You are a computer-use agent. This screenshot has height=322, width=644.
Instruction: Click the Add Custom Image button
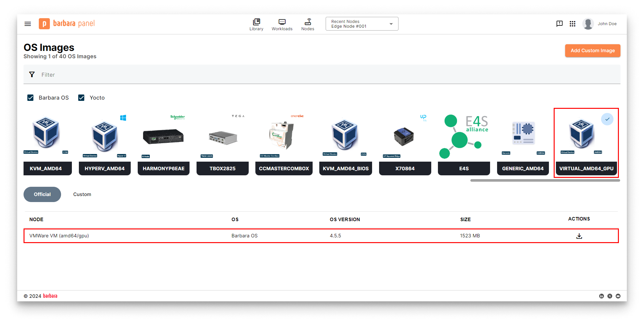coord(592,51)
